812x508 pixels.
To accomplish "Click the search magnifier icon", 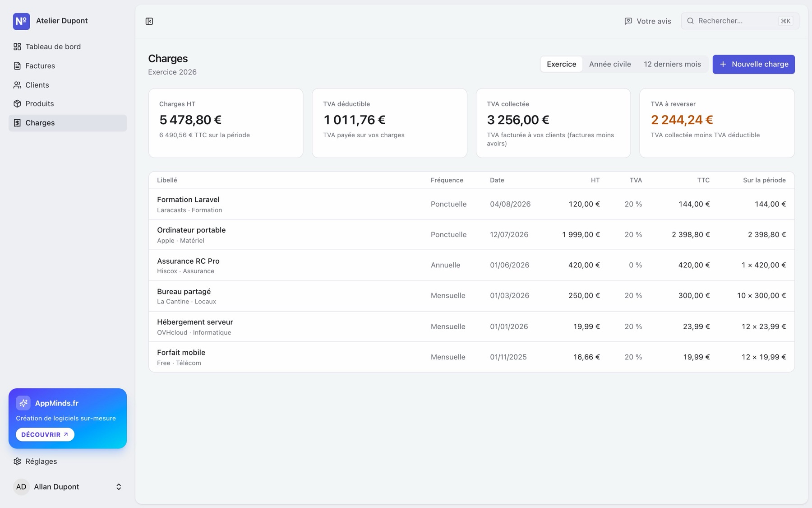I will point(690,21).
